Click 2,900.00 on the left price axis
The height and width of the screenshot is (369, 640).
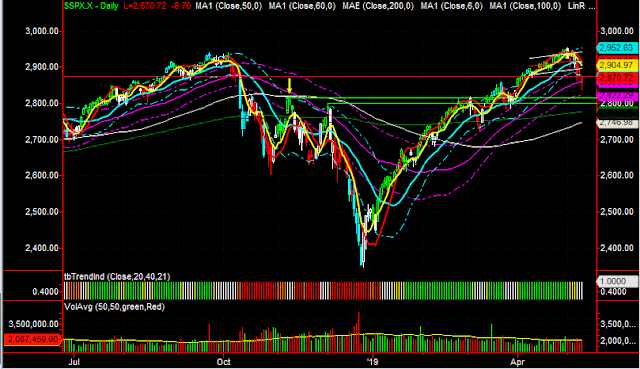click(41, 67)
